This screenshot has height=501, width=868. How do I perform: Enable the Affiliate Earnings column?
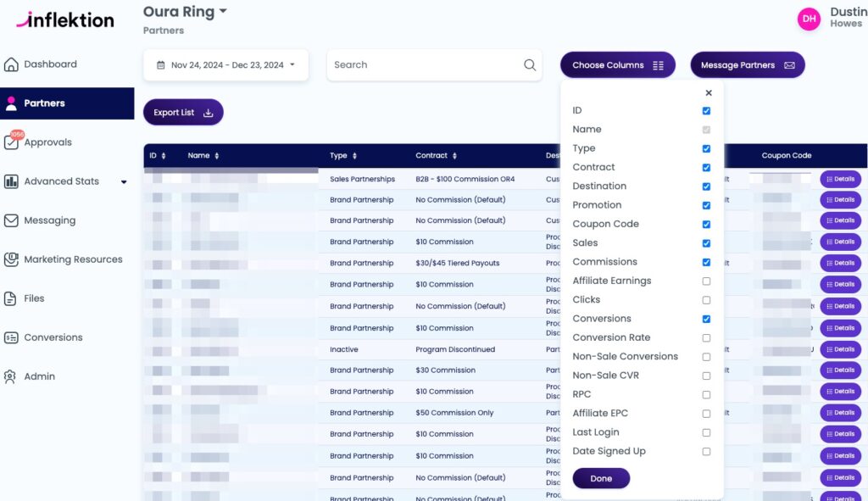point(706,281)
